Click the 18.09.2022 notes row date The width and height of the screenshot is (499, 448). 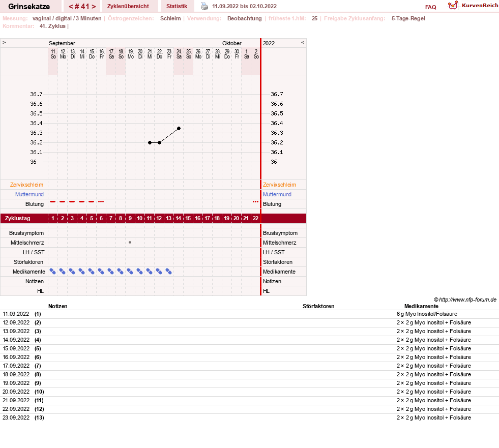point(16,374)
